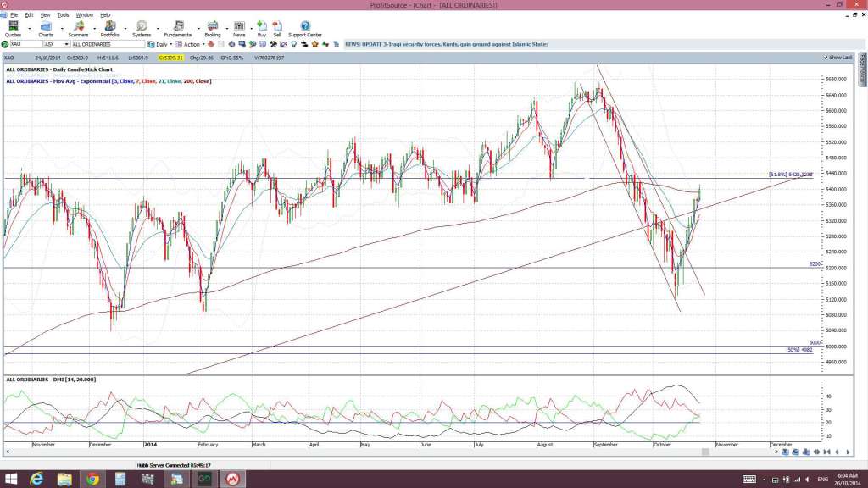Open the News toolbar button

(239, 29)
